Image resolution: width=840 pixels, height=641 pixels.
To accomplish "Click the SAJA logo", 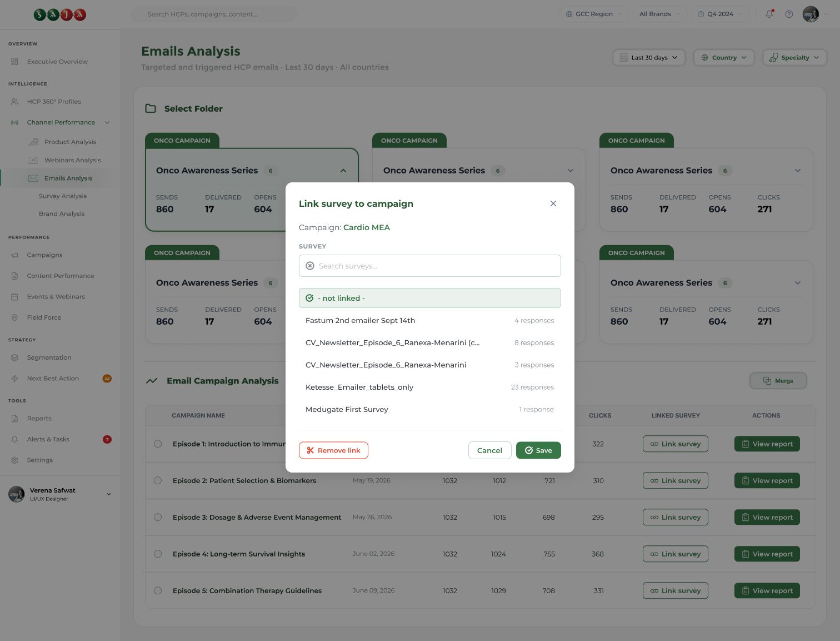I will (x=60, y=14).
